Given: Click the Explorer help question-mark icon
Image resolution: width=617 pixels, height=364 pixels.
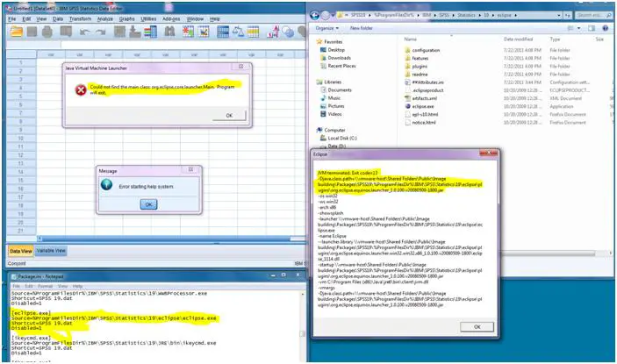Looking at the screenshot, I should (x=606, y=28).
